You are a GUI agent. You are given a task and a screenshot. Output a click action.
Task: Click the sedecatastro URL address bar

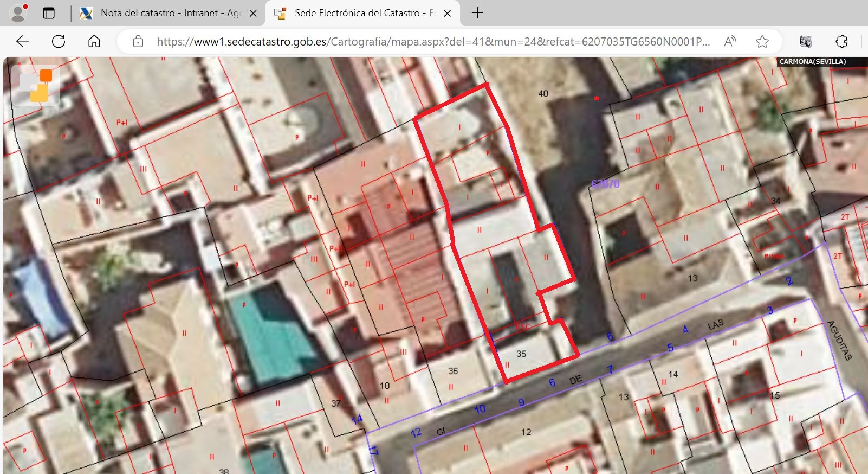tap(432, 41)
